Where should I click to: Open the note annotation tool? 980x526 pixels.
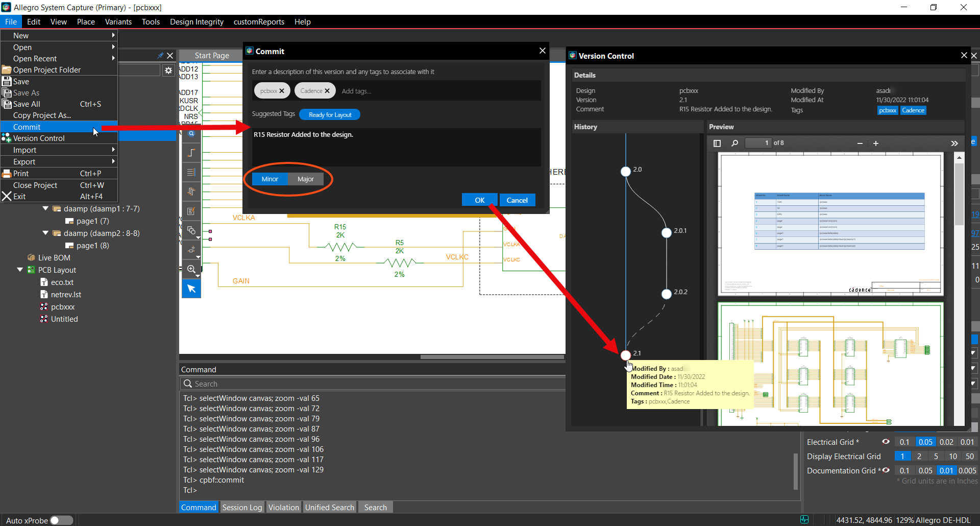coord(191,211)
